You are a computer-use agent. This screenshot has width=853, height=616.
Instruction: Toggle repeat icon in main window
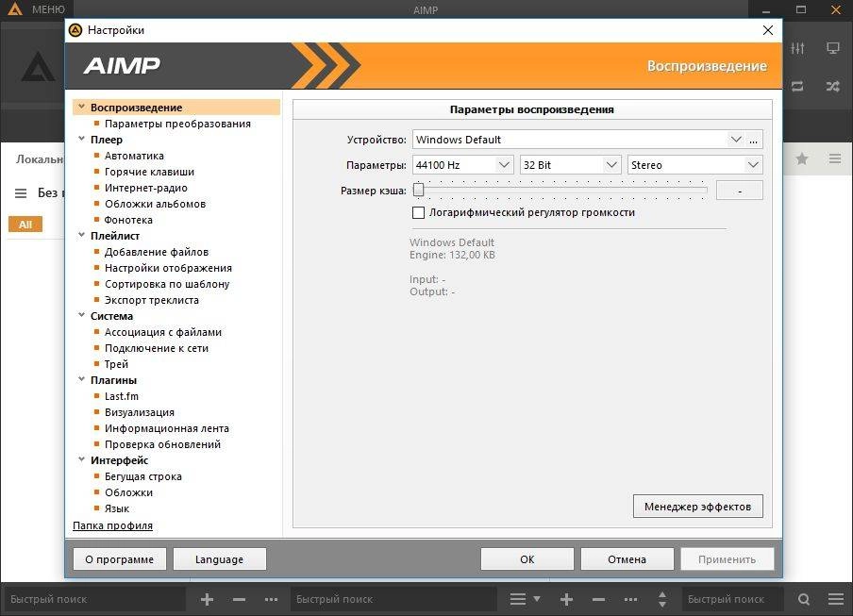coord(797,86)
